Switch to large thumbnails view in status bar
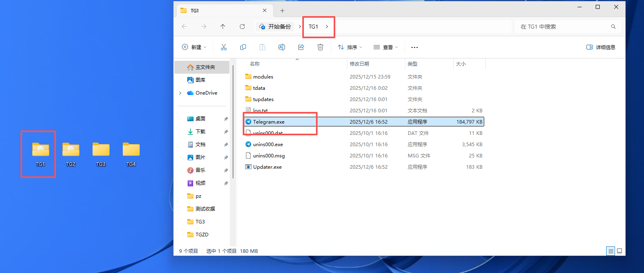Screen dimensions: 644x273 [619, 251]
